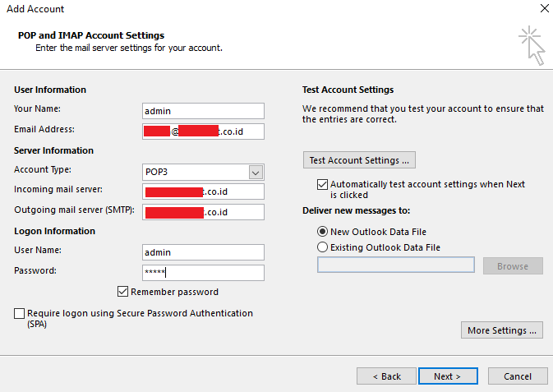The image size is (553, 392).
Task: Go to Next step
Action: click(448, 376)
